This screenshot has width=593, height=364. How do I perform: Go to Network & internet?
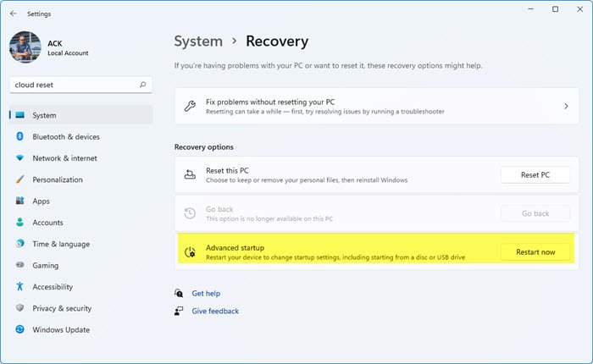(64, 158)
